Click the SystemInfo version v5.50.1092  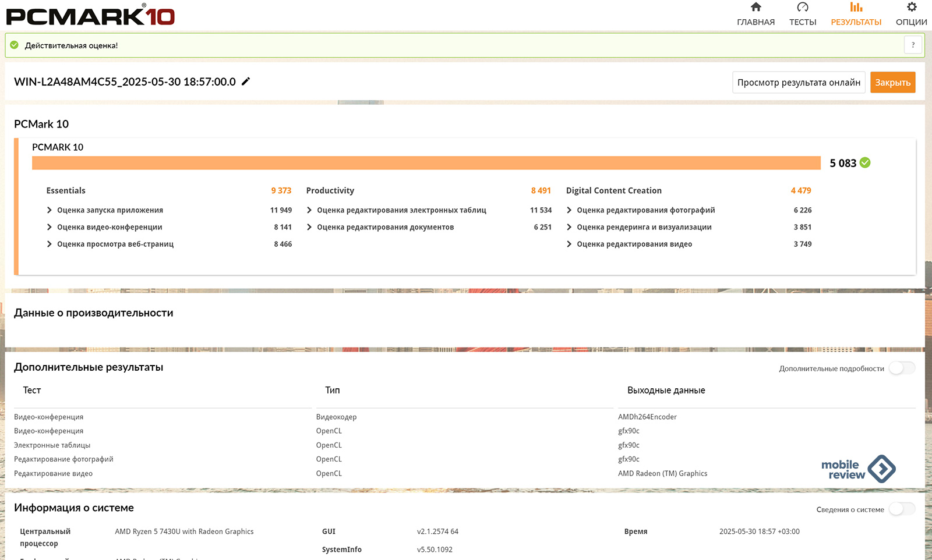tap(435, 550)
